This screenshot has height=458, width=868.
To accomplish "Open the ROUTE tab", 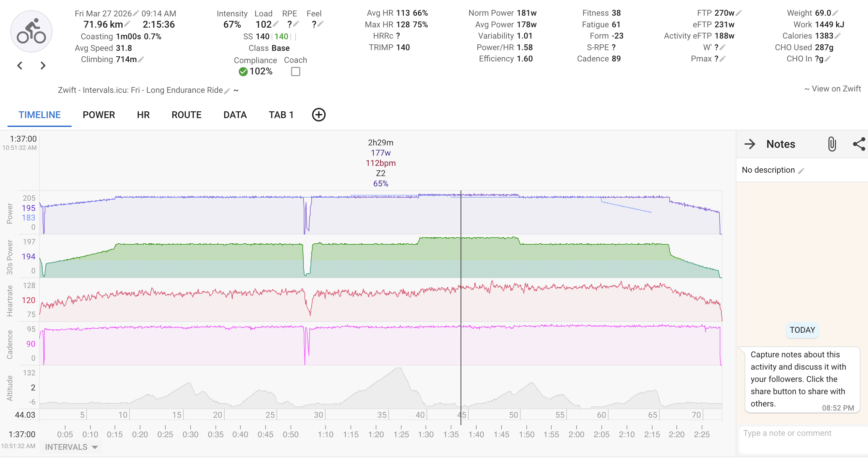I will point(186,115).
